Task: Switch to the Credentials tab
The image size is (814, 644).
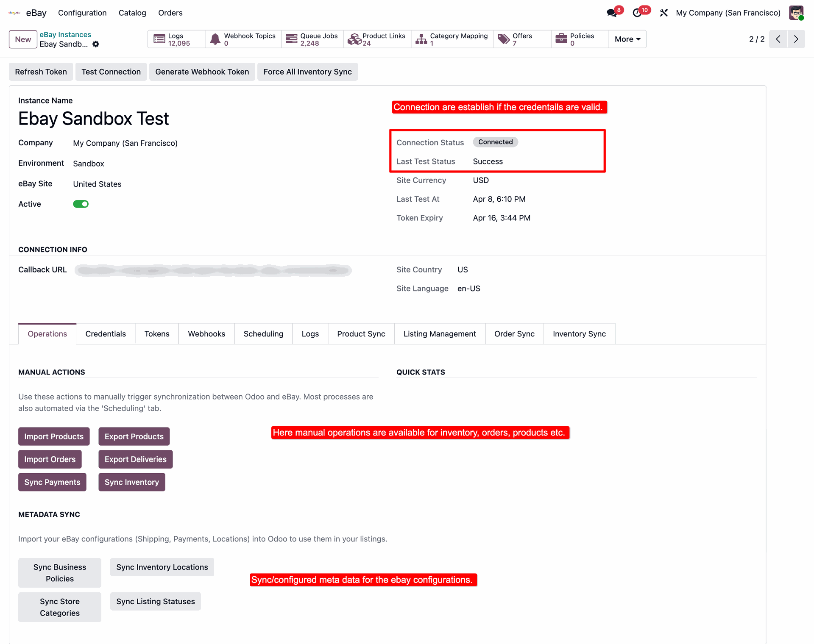Action: click(106, 334)
